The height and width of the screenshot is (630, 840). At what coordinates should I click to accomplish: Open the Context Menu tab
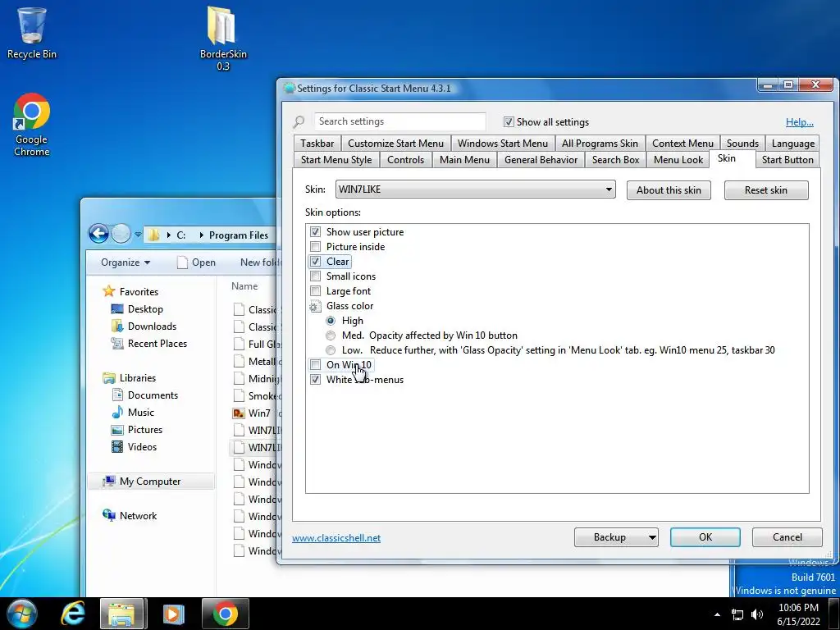pyautogui.click(x=682, y=144)
